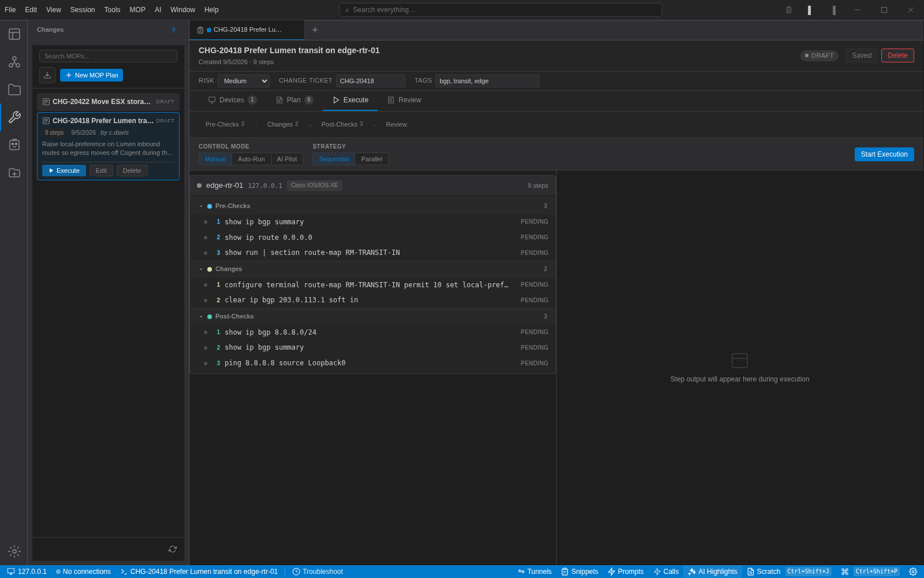The image size is (924, 578).
Task: Switch to the Review tab
Action: click(404, 100)
